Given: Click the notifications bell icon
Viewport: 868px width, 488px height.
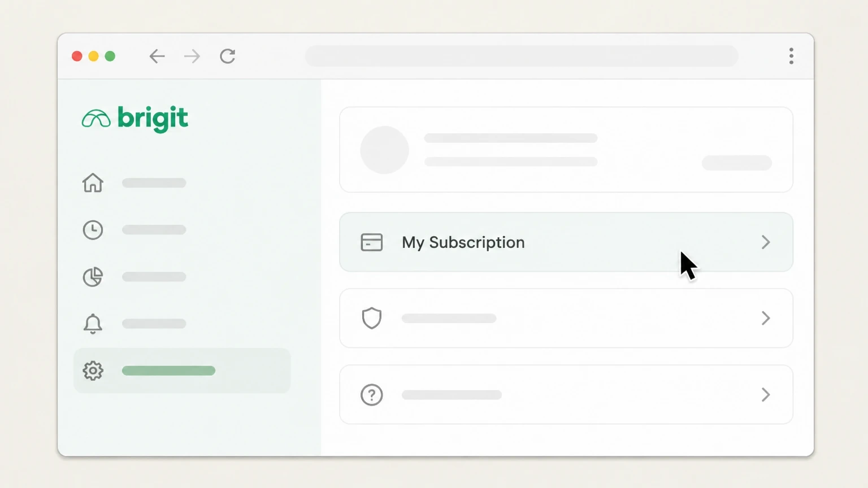Looking at the screenshot, I should click(93, 324).
